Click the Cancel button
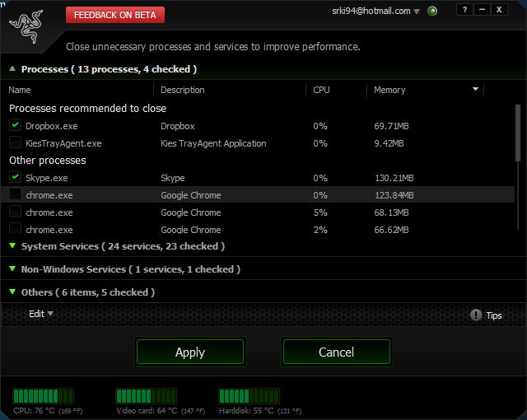The height and width of the screenshot is (420, 527). [337, 352]
